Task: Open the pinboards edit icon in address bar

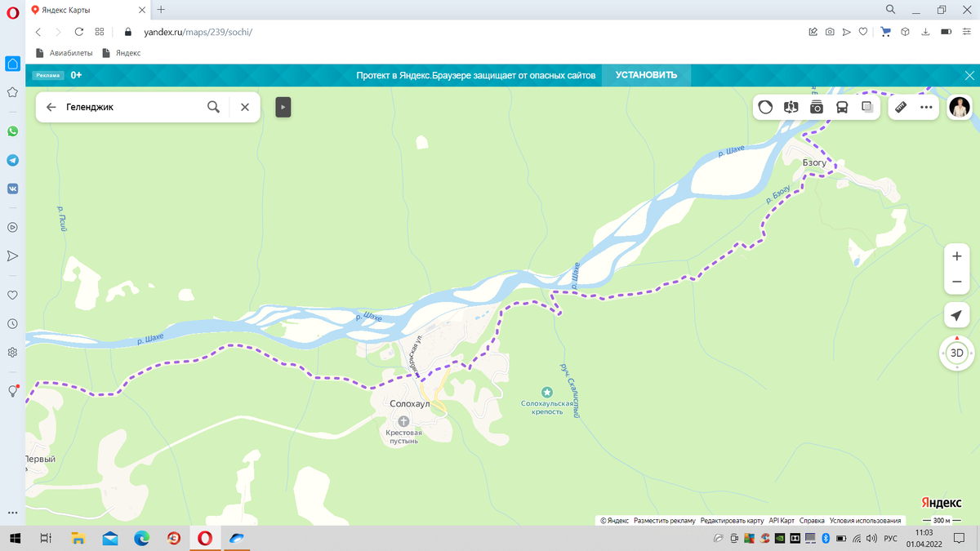Action: coord(813,32)
